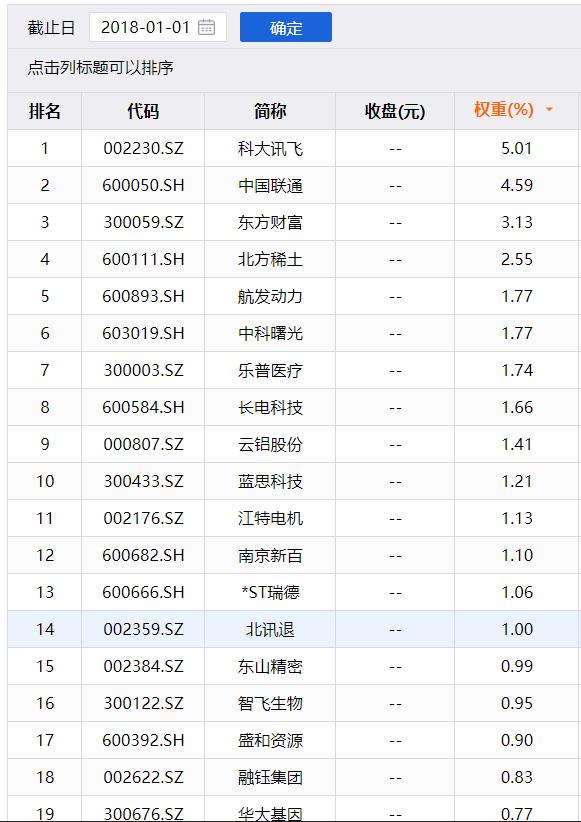Image resolution: width=581 pixels, height=822 pixels.
Task: Select stock code 603019.SH
Action: click(x=143, y=333)
